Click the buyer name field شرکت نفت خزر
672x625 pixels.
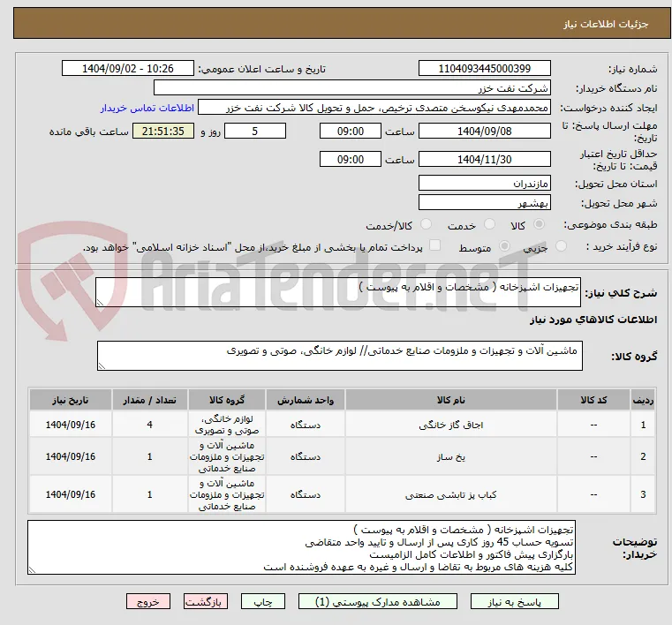351,88
